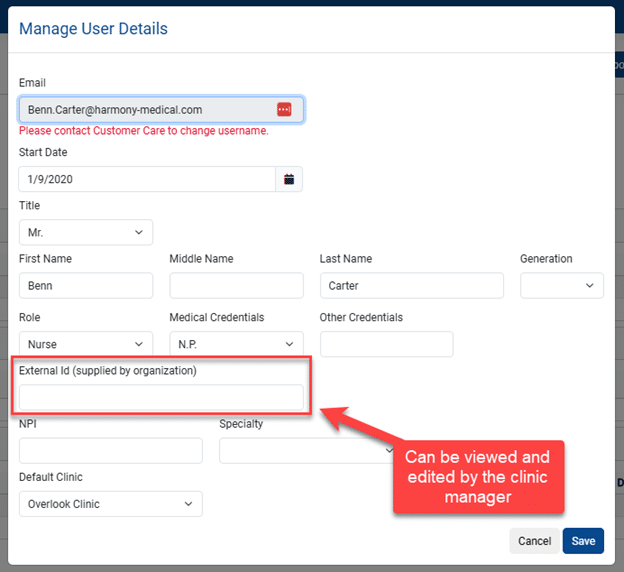Click the Save button
624x572 pixels.
click(x=583, y=541)
